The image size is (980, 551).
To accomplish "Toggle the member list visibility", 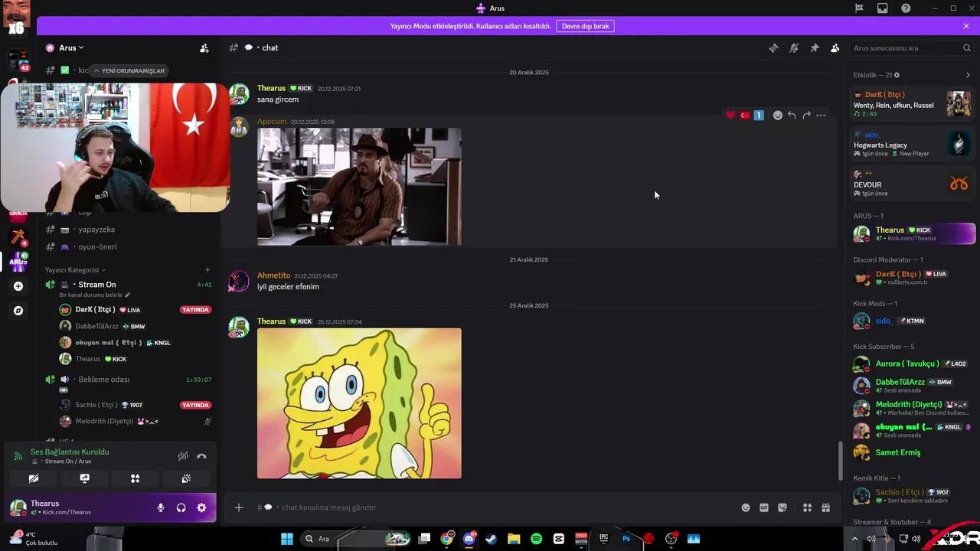I will point(835,47).
